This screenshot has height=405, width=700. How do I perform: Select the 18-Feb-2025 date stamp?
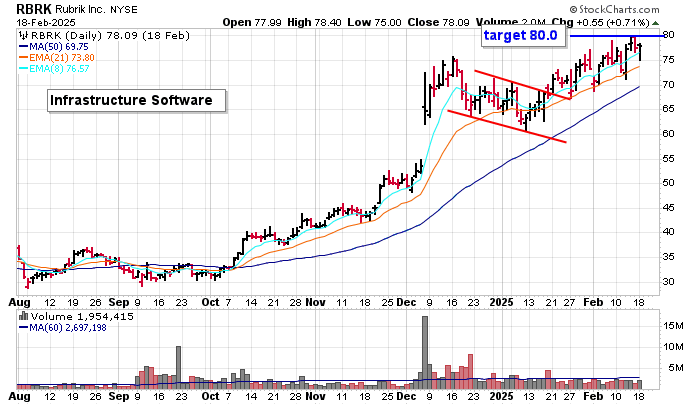pos(46,22)
